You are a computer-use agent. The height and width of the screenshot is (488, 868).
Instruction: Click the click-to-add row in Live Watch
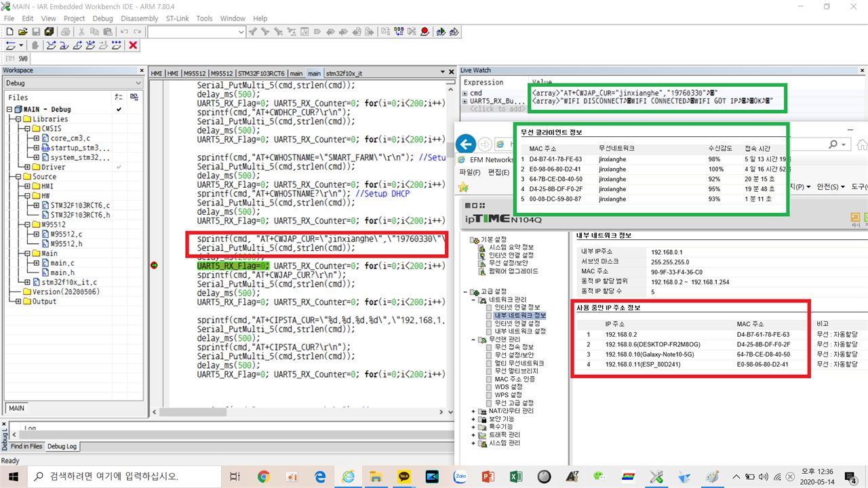pyautogui.click(x=498, y=108)
